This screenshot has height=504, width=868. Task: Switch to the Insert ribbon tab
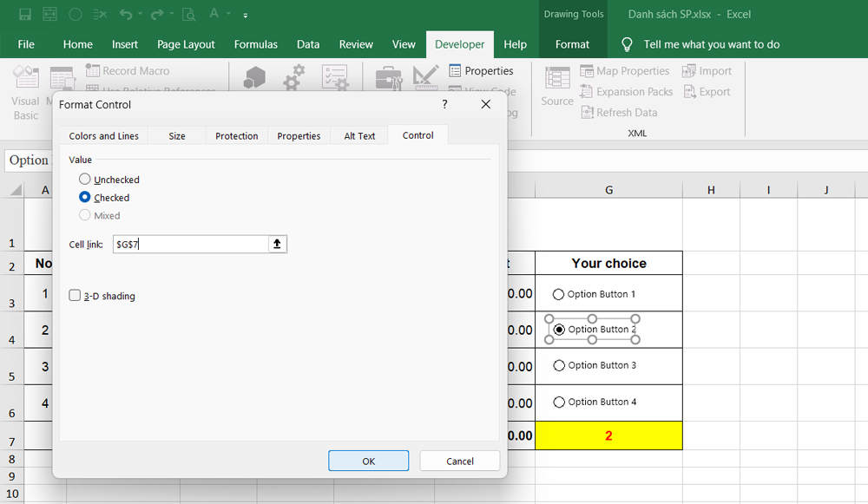click(x=124, y=44)
